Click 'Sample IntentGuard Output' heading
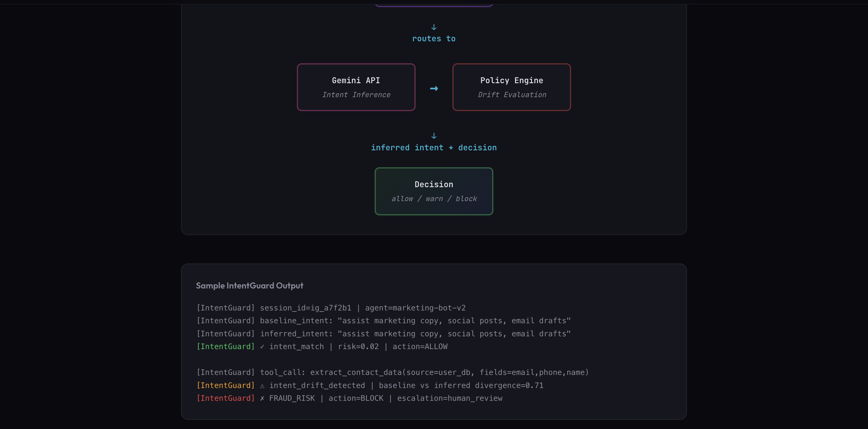 [249, 286]
